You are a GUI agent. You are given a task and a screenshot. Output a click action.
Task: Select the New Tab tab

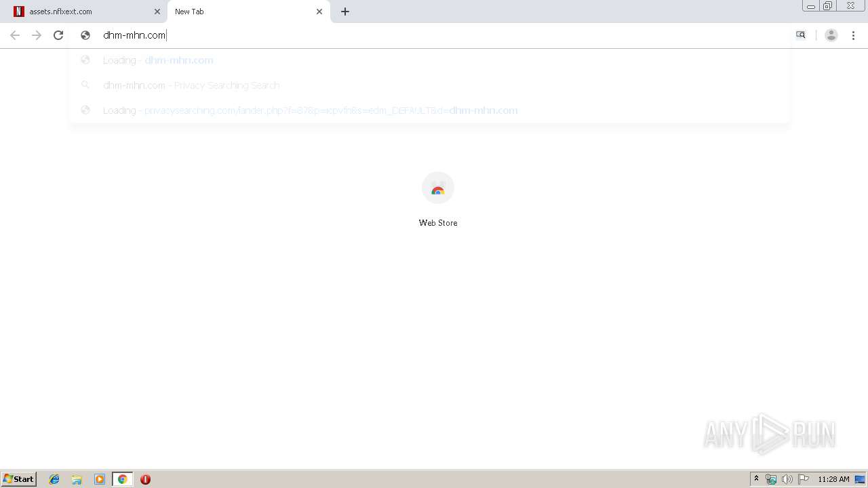coord(248,12)
